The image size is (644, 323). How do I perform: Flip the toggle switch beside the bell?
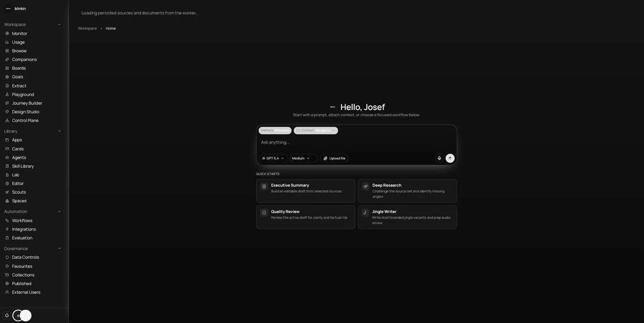coord(22,316)
